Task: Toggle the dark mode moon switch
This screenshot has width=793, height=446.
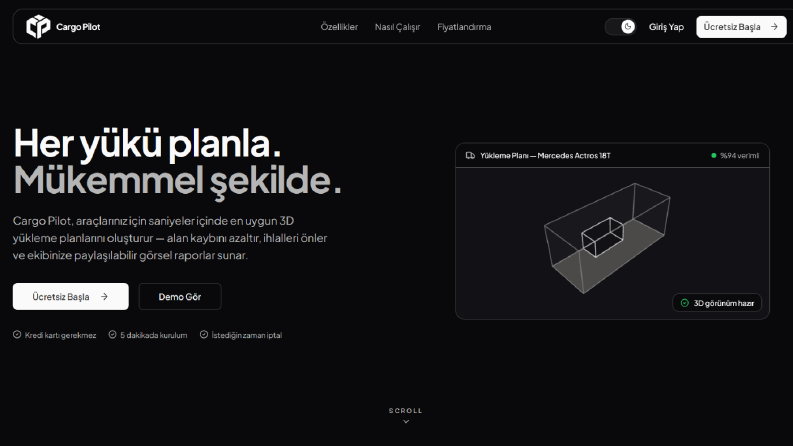Action: pos(621,27)
